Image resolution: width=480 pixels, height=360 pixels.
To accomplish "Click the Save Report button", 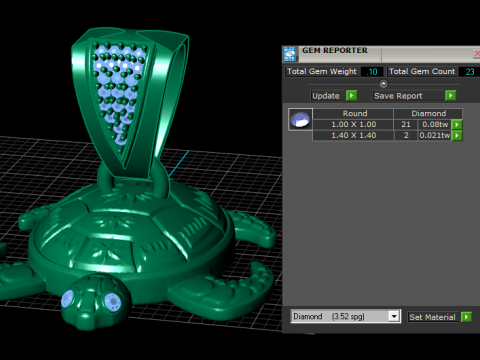I will [x=408, y=96].
